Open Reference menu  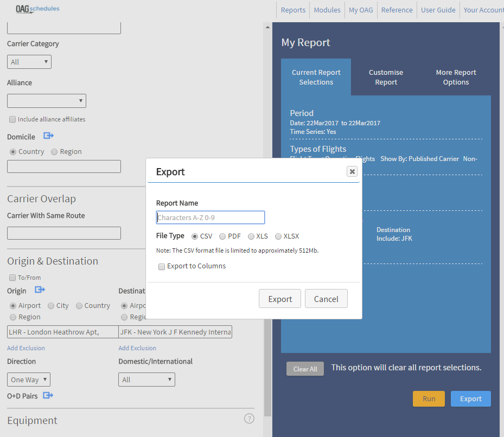[397, 10]
